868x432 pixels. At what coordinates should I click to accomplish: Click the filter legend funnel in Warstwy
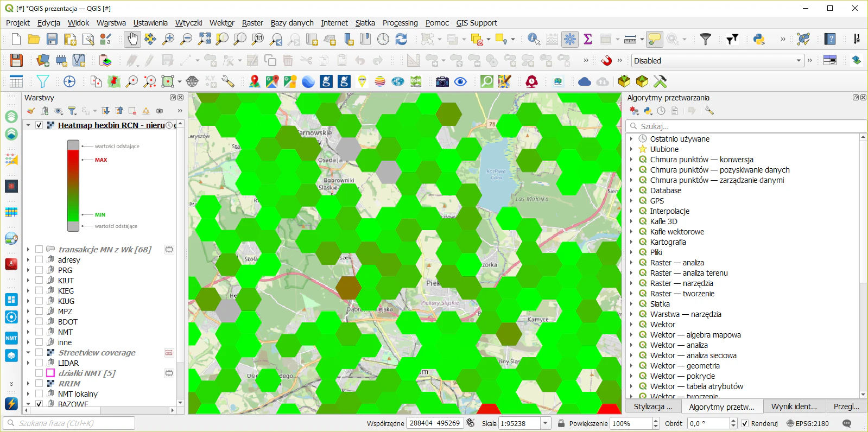(x=72, y=111)
